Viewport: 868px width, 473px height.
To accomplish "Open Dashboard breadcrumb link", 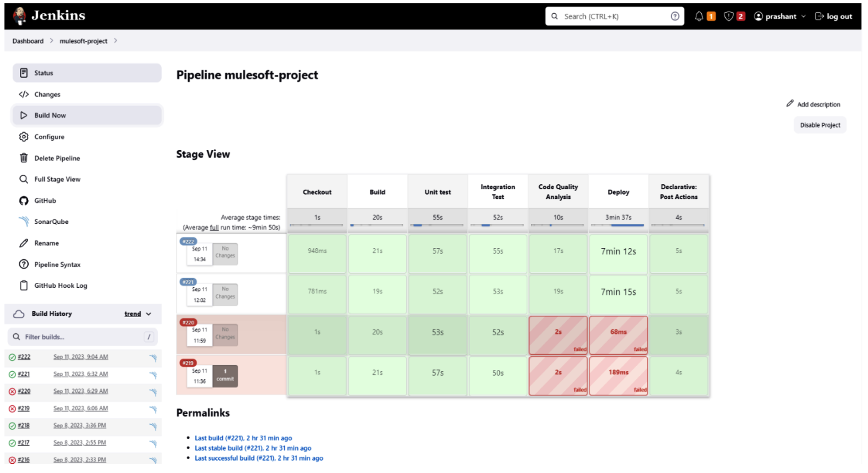I will pos(28,41).
